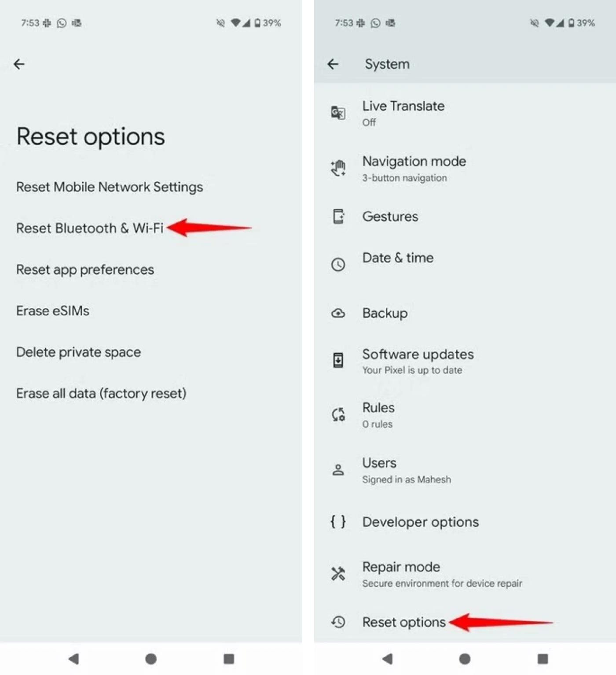Tap the Navigation mode hand icon

click(338, 168)
